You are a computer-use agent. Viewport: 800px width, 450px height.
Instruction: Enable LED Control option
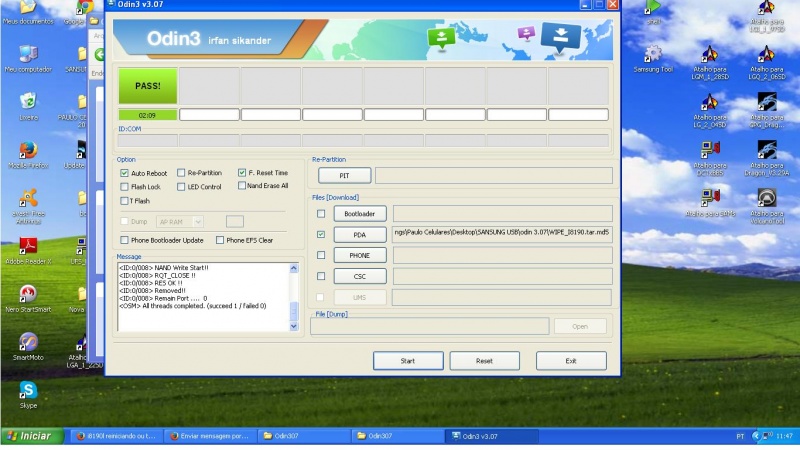pos(181,187)
